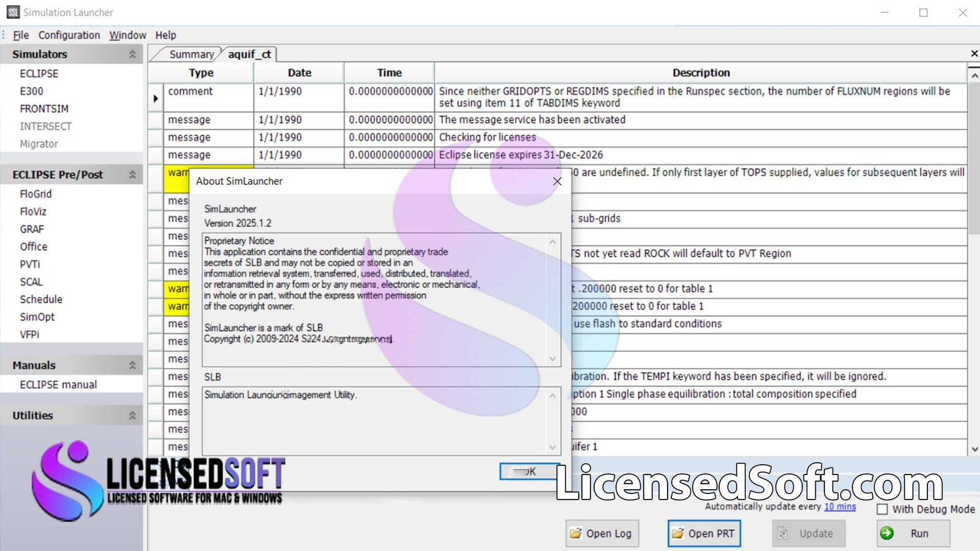Click the green Run arrow icon

coord(886,533)
